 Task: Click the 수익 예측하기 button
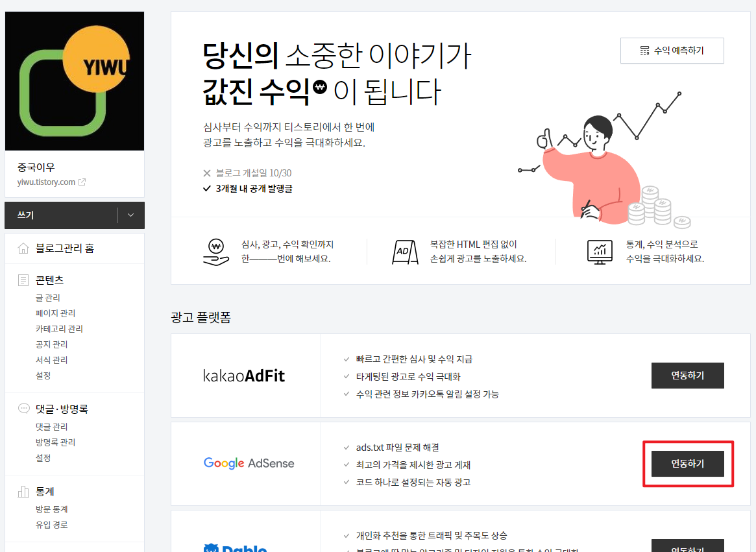[672, 51]
